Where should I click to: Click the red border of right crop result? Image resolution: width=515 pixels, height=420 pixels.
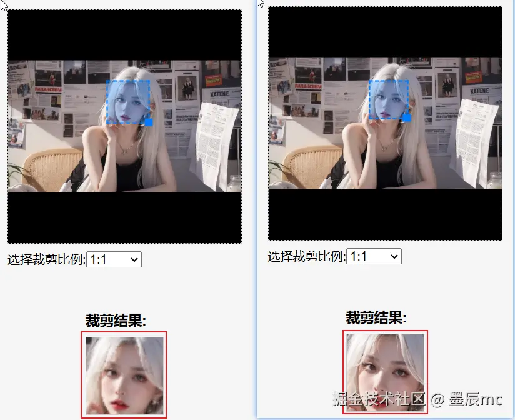coord(342,372)
